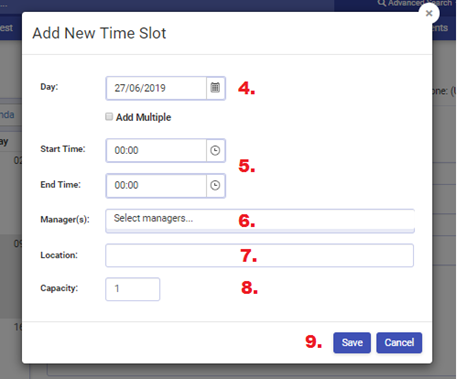457x379 pixels.
Task: Close the Add New Time Slot dialog
Action: coord(429,13)
